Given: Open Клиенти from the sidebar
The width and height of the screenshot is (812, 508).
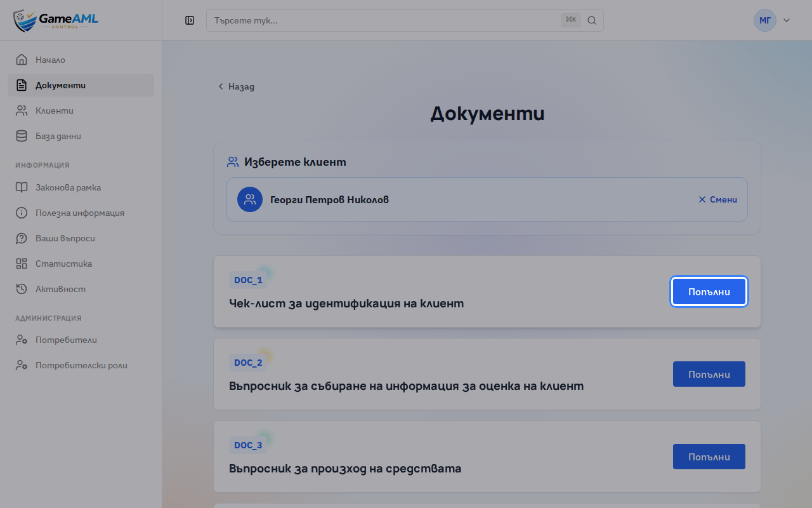Looking at the screenshot, I should [x=81, y=110].
